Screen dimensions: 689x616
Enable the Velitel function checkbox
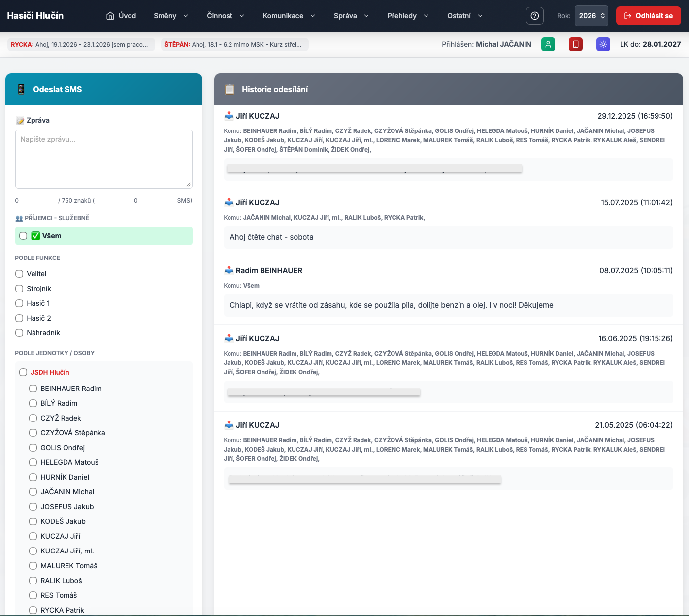pos(19,274)
